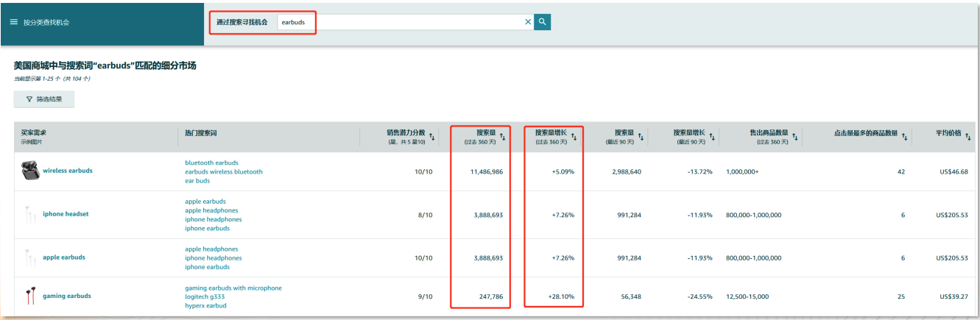Sort by 搜索量 (过去 360 天) arrows
Screen dimensions: 980x320
click(x=503, y=136)
